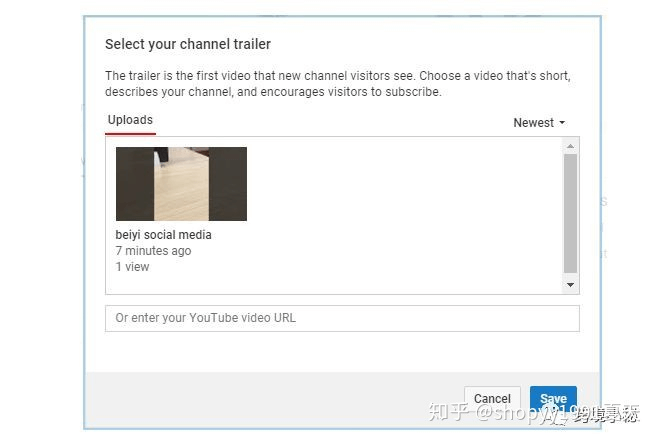The image size is (658, 444).
Task: Click the 'beiyi social media' video title
Action: (x=164, y=235)
